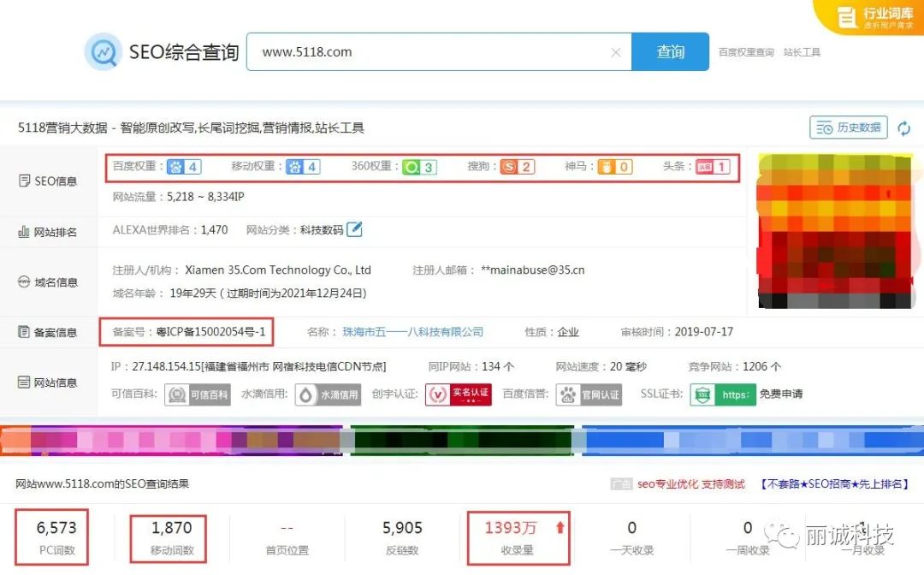The image size is (924, 575).
Task: Open the 站长工具 link
Action: [x=802, y=52]
